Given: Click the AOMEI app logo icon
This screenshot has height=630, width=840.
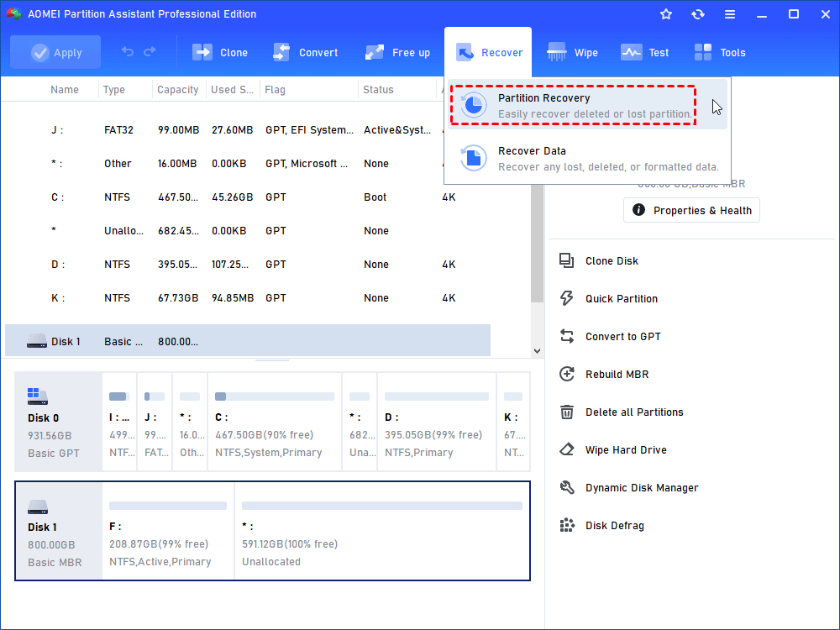Looking at the screenshot, I should (13, 13).
